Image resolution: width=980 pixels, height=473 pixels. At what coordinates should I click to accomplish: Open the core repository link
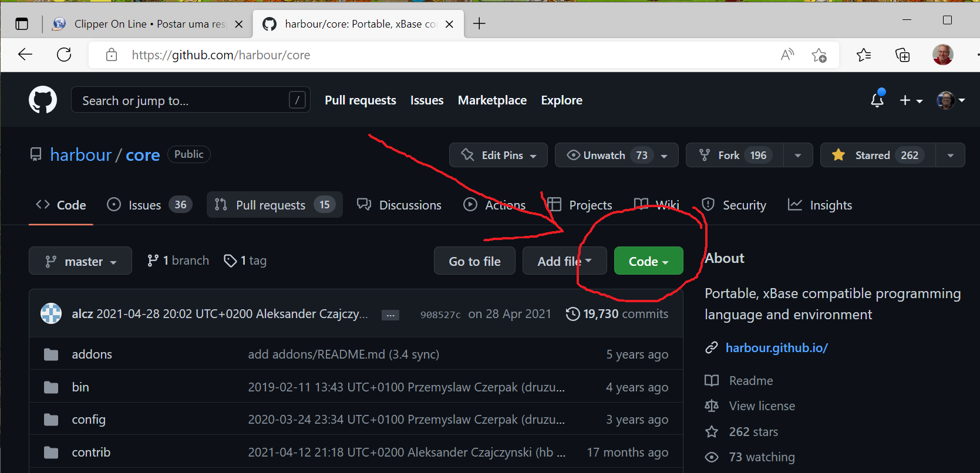click(x=143, y=155)
